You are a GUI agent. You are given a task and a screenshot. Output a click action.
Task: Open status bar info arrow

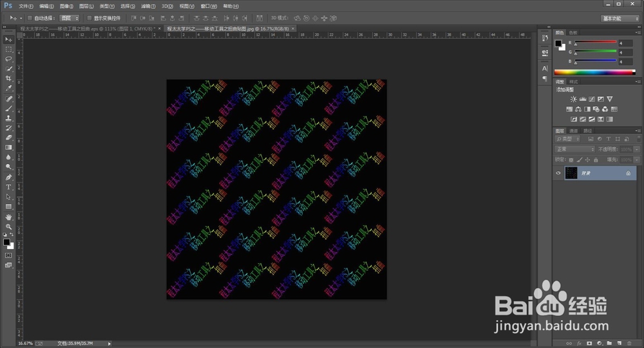pos(109,343)
